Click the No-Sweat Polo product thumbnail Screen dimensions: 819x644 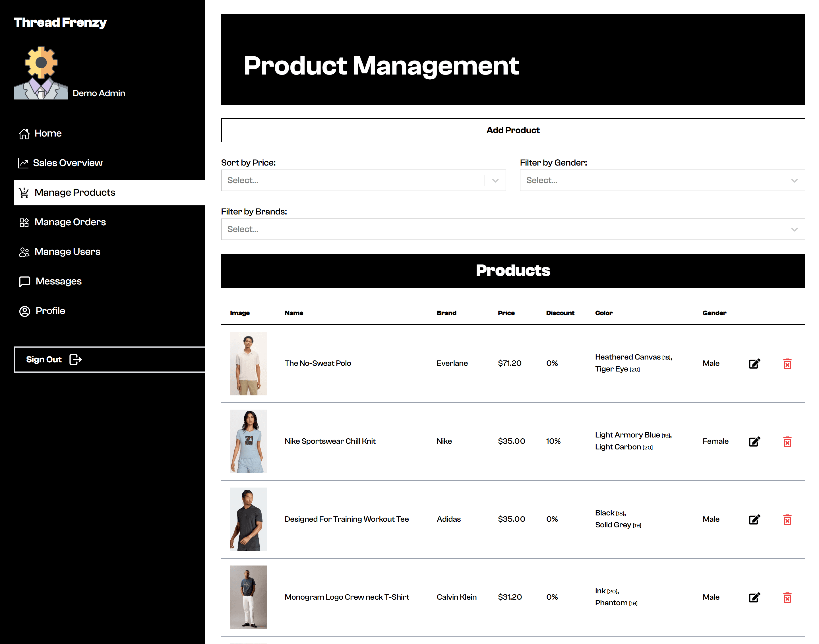pyautogui.click(x=248, y=364)
